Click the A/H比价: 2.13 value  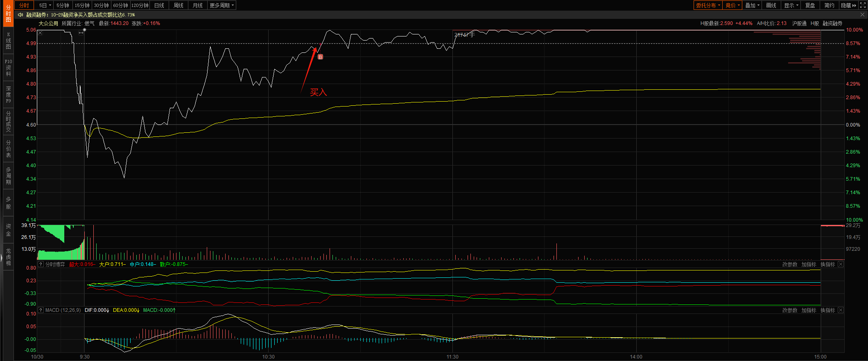[x=772, y=23]
